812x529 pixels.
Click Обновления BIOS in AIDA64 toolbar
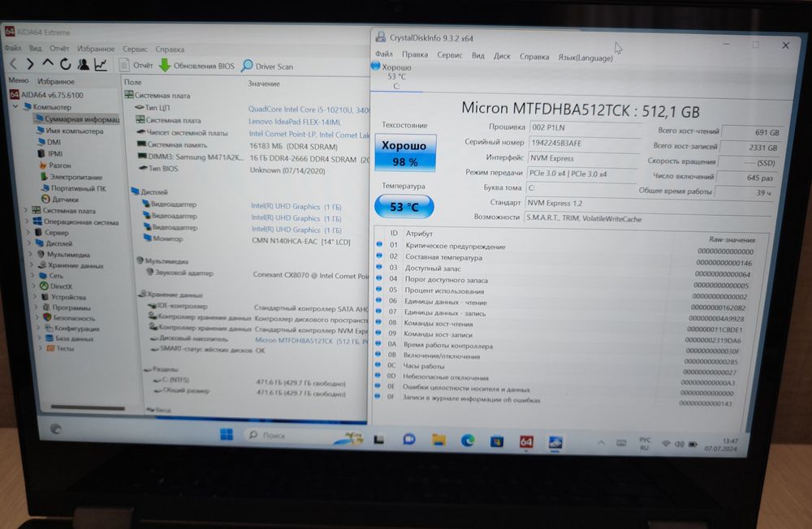(197, 66)
